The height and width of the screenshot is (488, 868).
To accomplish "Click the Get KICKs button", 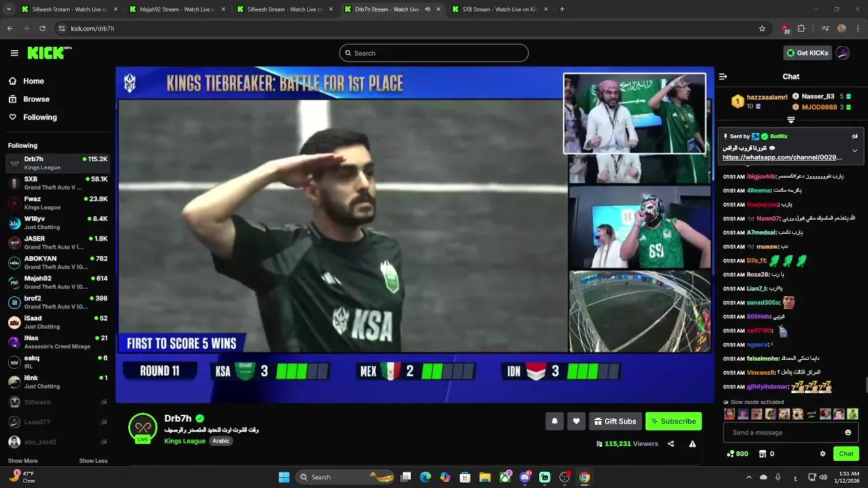I will tap(807, 53).
